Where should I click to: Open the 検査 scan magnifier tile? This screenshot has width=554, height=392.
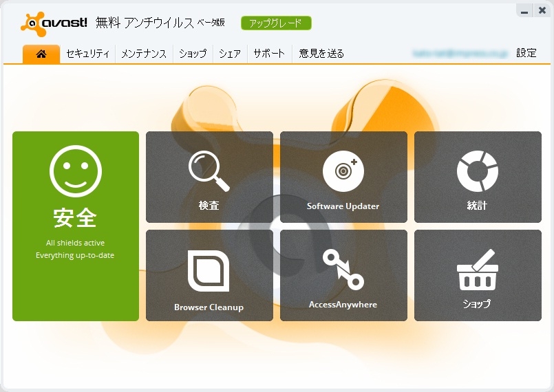[209, 177]
